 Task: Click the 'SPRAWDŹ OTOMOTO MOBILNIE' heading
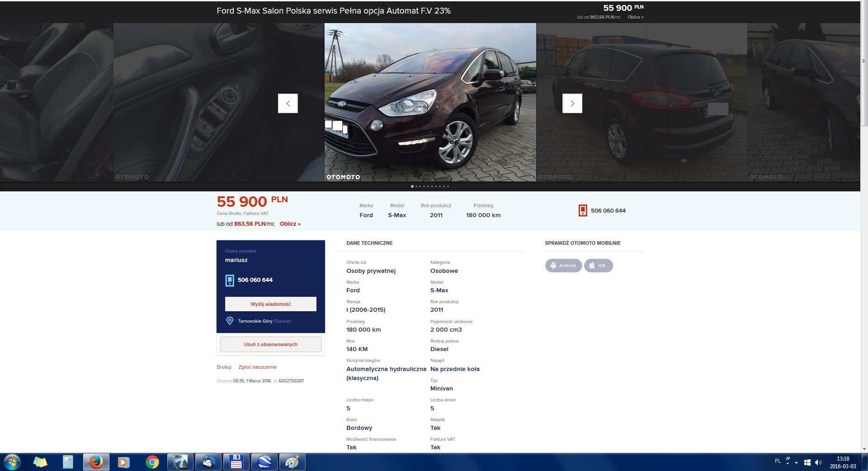point(583,243)
